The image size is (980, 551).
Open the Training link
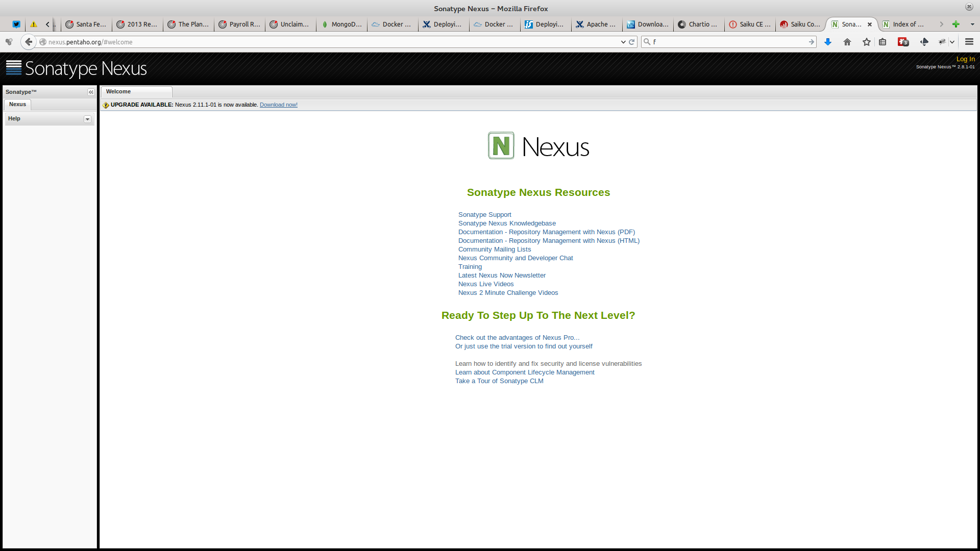pyautogui.click(x=470, y=267)
